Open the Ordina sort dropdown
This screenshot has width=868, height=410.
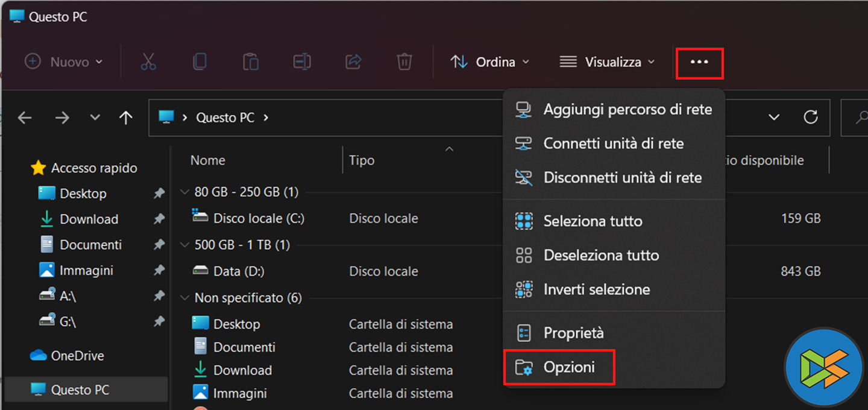[489, 62]
